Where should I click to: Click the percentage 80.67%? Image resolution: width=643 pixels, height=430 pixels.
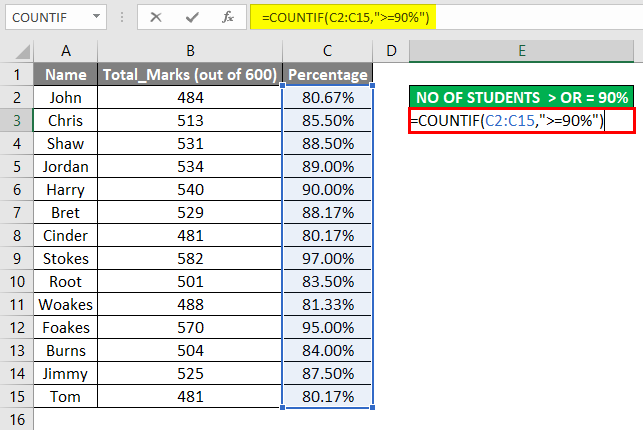pos(327,98)
